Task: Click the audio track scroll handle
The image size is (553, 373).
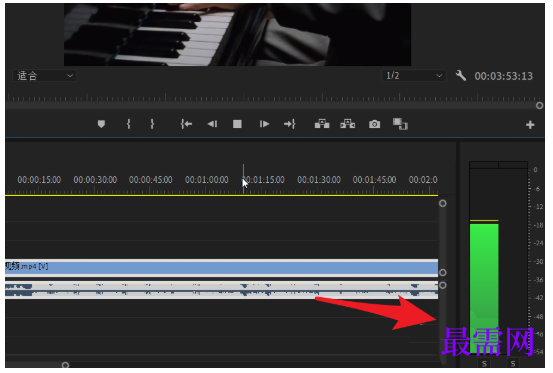Action: 443,285
